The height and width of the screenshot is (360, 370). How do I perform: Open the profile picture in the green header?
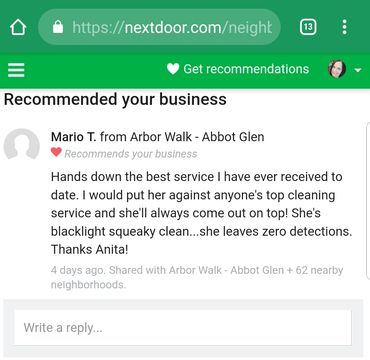tap(337, 69)
